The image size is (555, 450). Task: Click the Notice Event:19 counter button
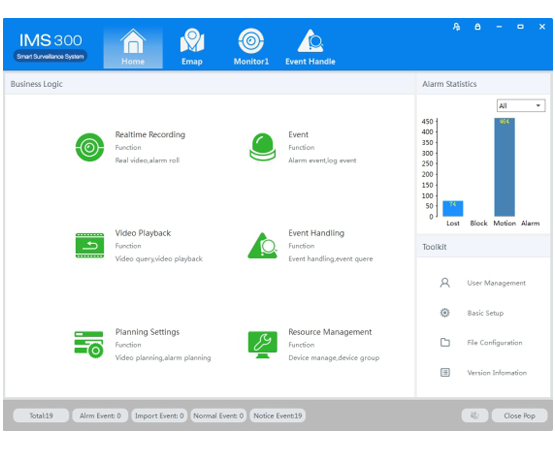coord(278,415)
